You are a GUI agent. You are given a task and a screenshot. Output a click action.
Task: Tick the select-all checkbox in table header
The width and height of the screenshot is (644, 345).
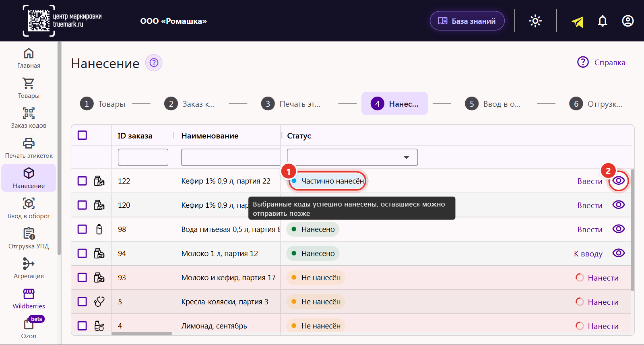82,135
